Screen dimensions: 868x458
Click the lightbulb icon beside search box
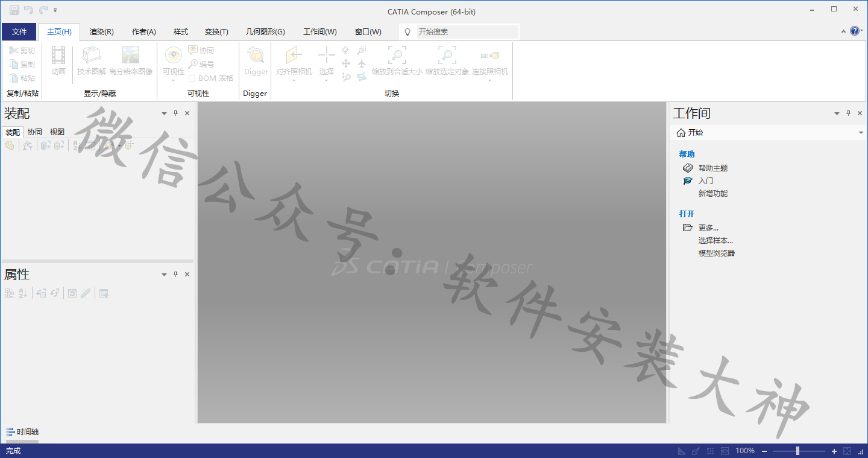407,32
